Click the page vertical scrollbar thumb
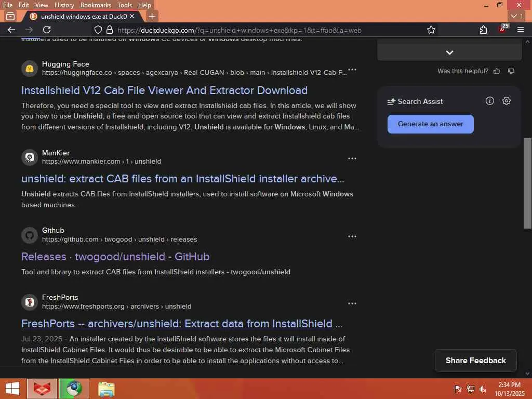The image size is (532, 399). click(527, 183)
